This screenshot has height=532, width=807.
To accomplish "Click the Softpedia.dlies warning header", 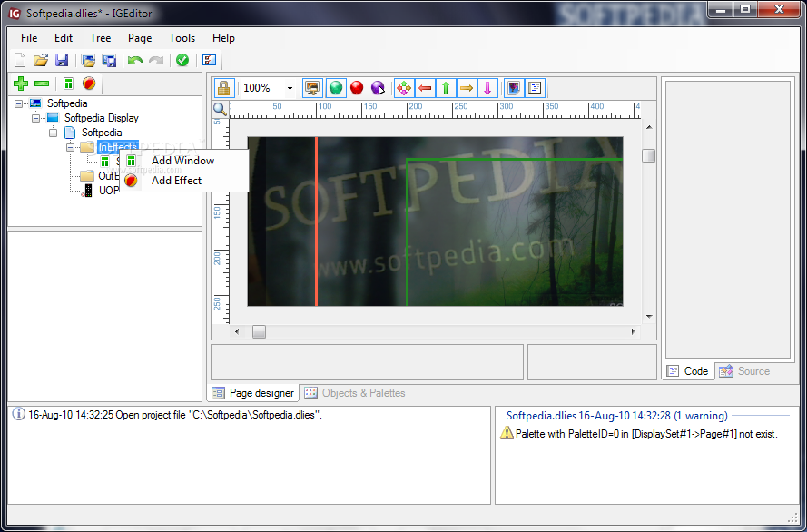I will pyautogui.click(x=616, y=416).
